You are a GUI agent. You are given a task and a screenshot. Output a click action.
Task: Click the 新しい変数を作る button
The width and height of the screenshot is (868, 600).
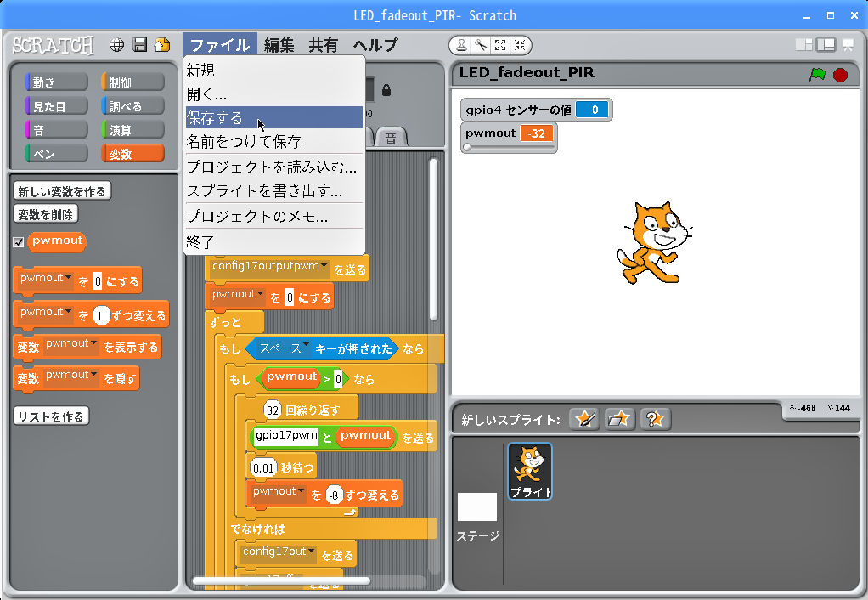pyautogui.click(x=62, y=191)
